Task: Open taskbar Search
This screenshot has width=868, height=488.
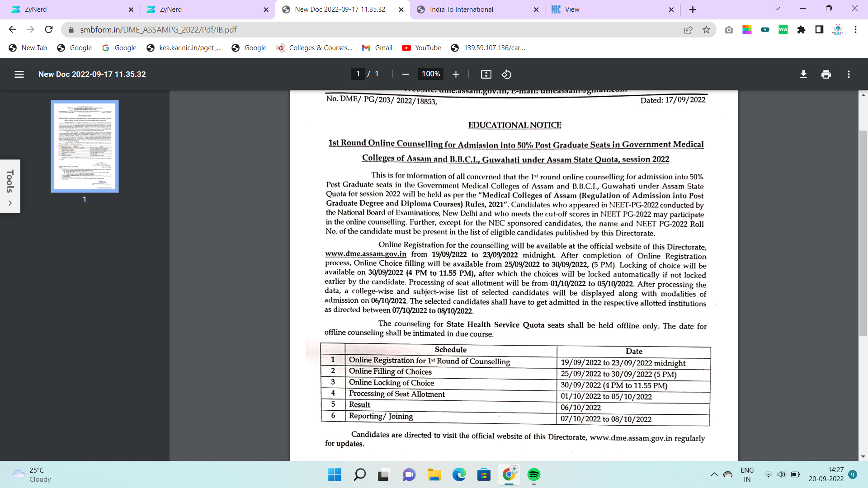Action: (360, 474)
